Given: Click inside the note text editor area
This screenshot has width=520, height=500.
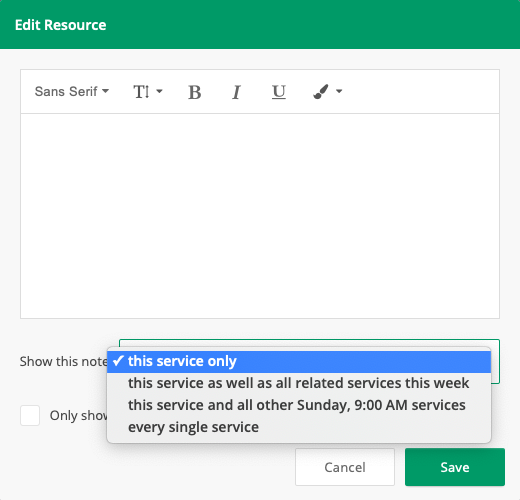Looking at the screenshot, I should [x=260, y=216].
